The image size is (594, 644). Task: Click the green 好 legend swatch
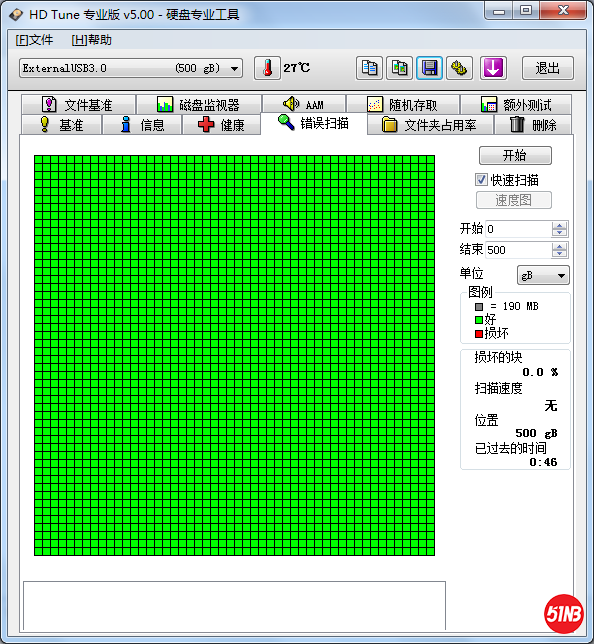479,320
